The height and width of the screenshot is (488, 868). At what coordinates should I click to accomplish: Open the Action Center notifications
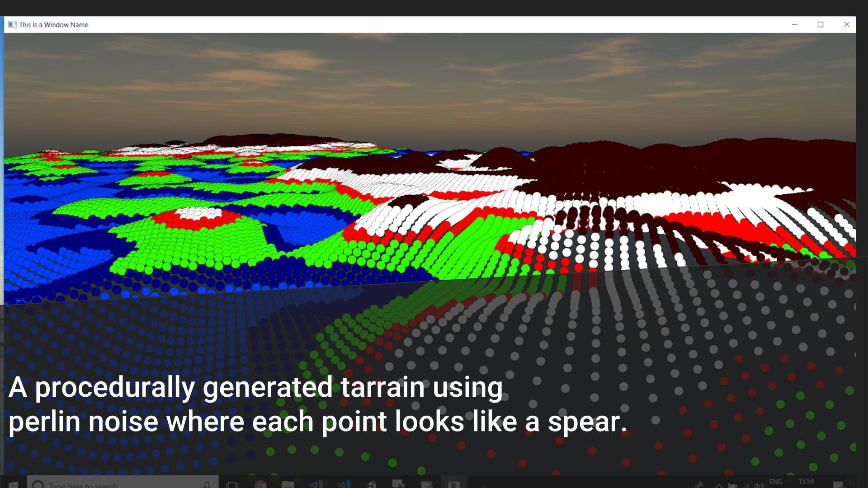(x=838, y=485)
